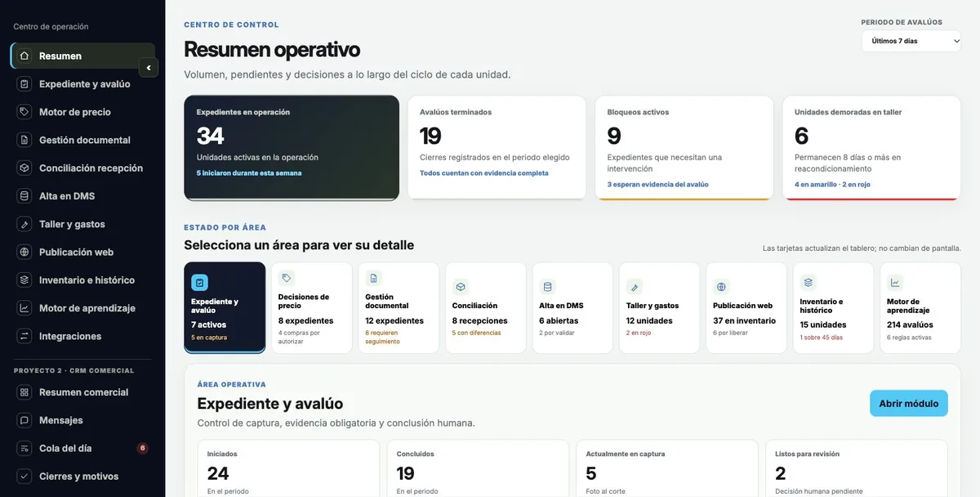
Task: Click the Cierres y motivos check-circle icon
Action: pyautogui.click(x=24, y=476)
